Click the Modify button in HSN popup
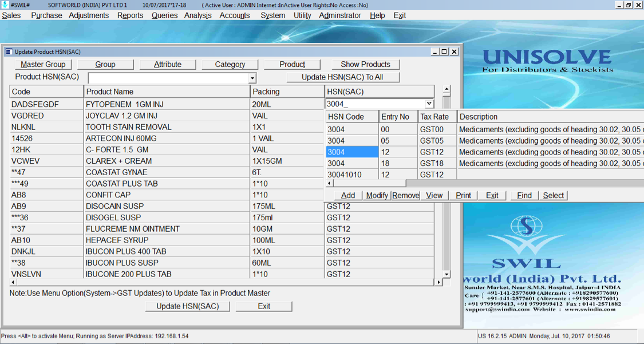Screen dimensions: 644x344 tap(377, 195)
